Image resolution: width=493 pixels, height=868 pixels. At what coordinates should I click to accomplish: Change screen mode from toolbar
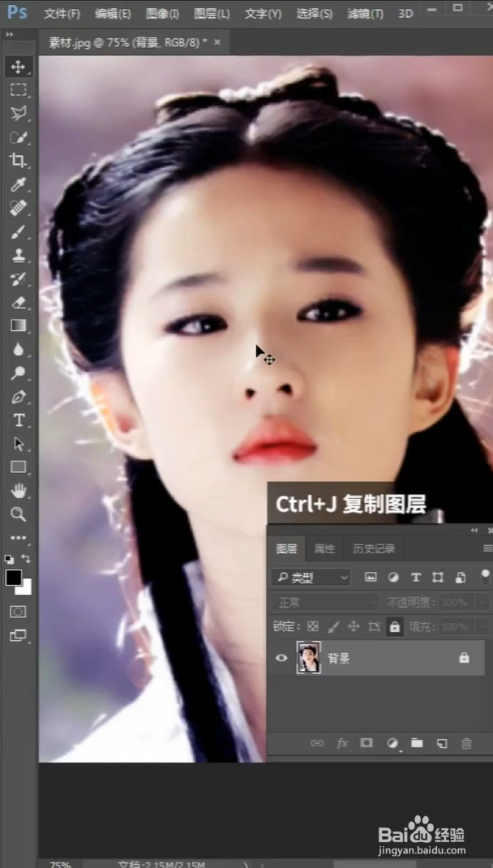(x=19, y=635)
